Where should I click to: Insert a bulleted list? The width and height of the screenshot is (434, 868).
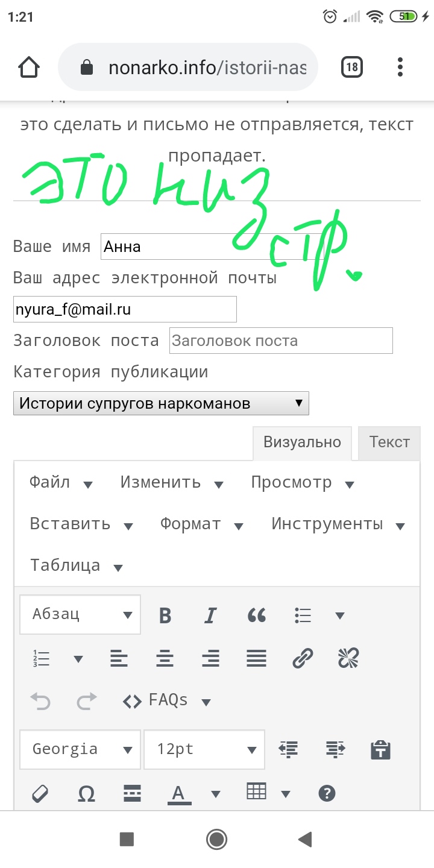[x=303, y=615]
